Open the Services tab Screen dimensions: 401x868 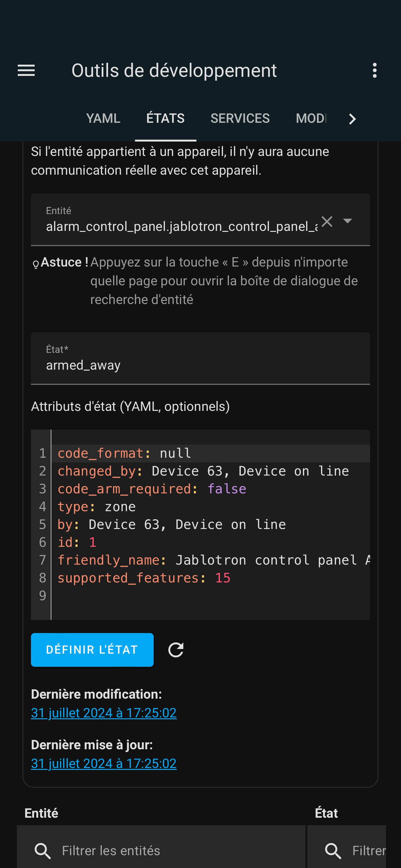[240, 118]
